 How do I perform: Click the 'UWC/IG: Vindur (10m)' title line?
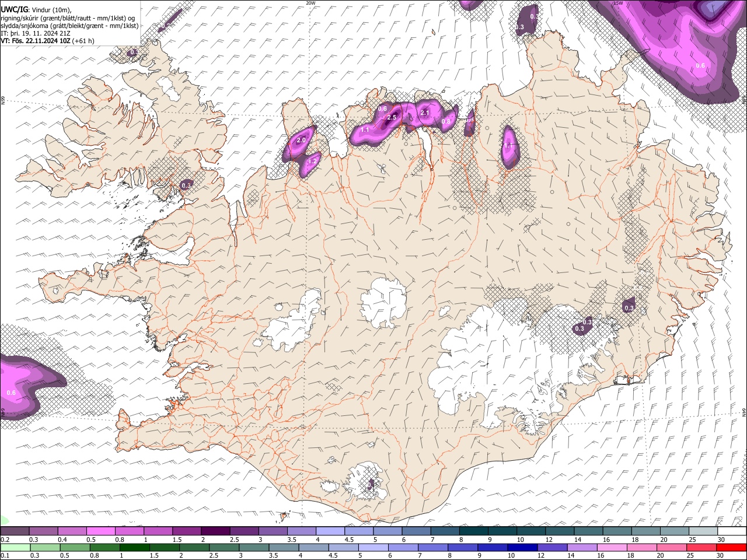click(x=36, y=10)
